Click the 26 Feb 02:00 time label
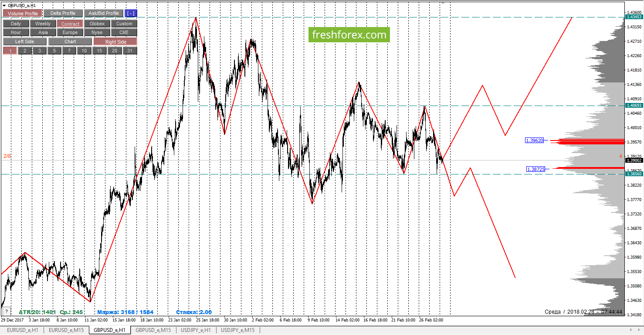644x335 pixels. 431,320
